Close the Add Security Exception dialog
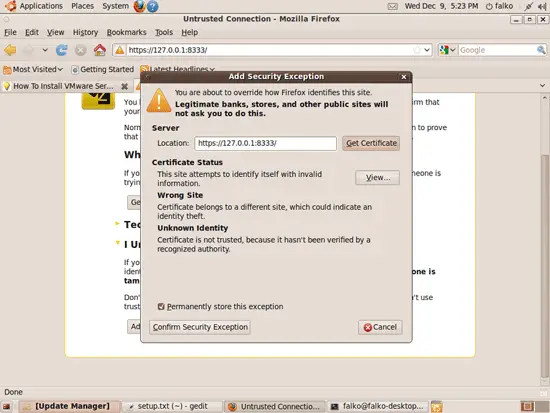The height and width of the screenshot is (413, 550). tap(404, 76)
